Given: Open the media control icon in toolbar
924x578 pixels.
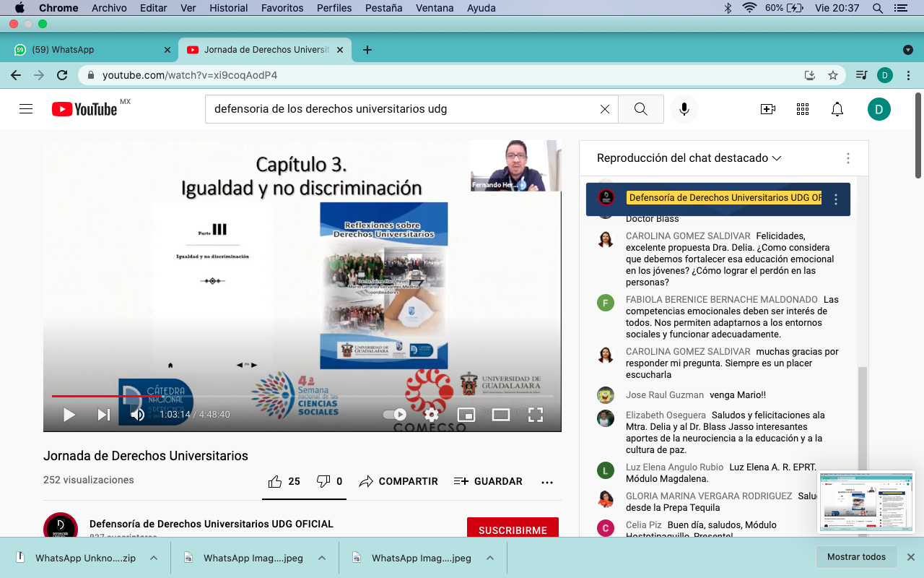Looking at the screenshot, I should (861, 75).
